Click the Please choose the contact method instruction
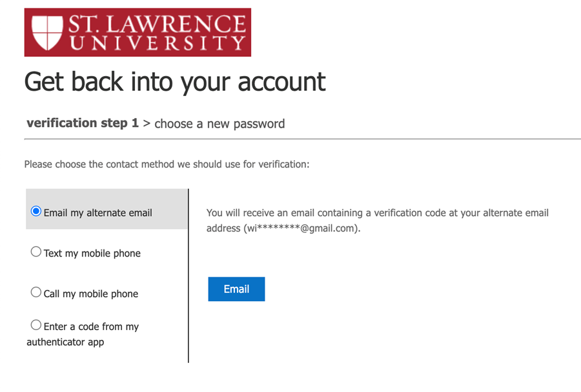 [x=167, y=164]
